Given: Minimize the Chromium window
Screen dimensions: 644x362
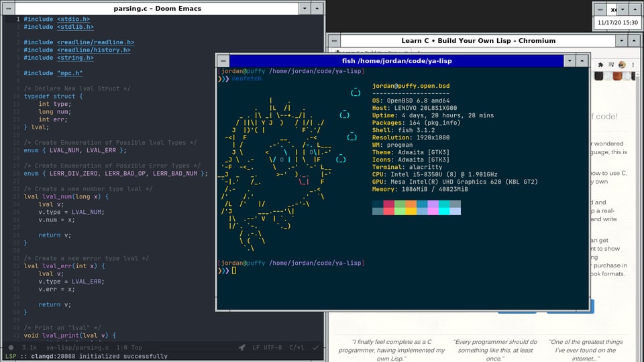Looking at the screenshot, I should coord(622,41).
